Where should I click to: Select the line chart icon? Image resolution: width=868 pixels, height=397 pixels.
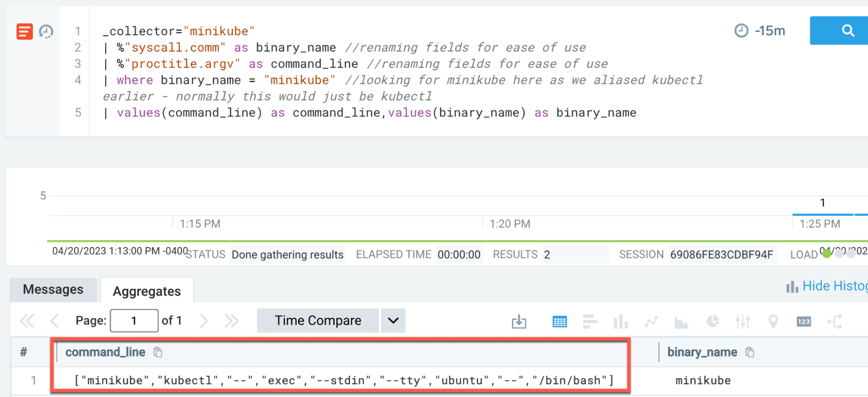(651, 321)
